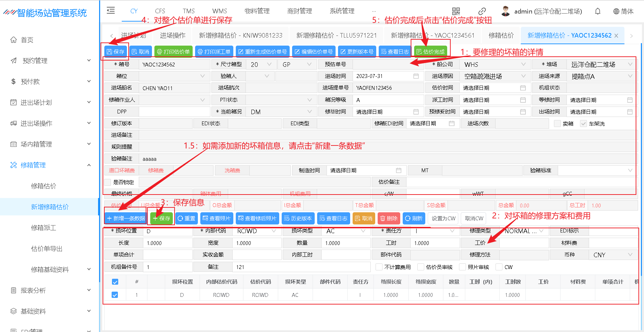The height and width of the screenshot is (332, 644).
Task: Collapse the sidebar with the hamburger icon
Action: pos(111,10)
